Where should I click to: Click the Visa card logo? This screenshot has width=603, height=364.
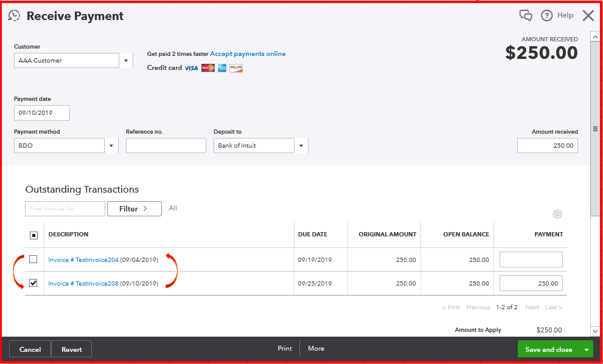pyautogui.click(x=191, y=68)
